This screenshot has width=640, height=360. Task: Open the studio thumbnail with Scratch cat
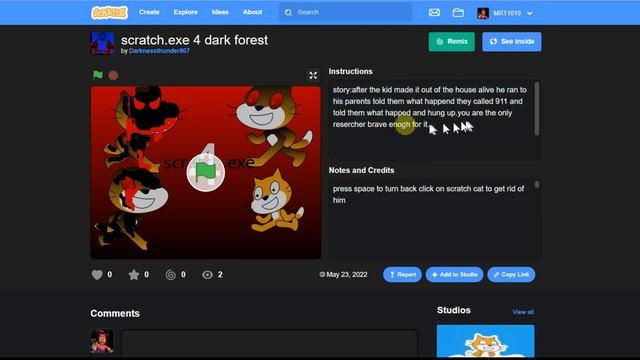point(485,341)
